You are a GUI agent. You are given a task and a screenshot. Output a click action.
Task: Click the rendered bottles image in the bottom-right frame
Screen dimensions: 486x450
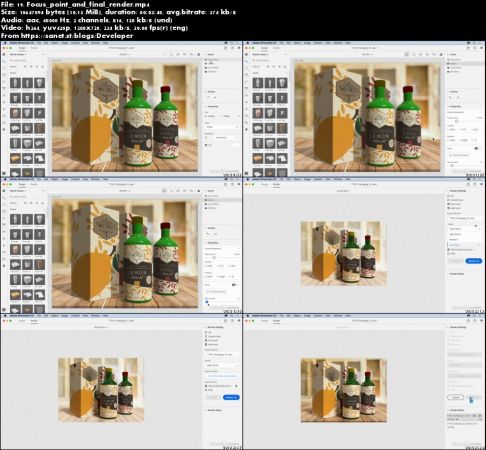344,390
